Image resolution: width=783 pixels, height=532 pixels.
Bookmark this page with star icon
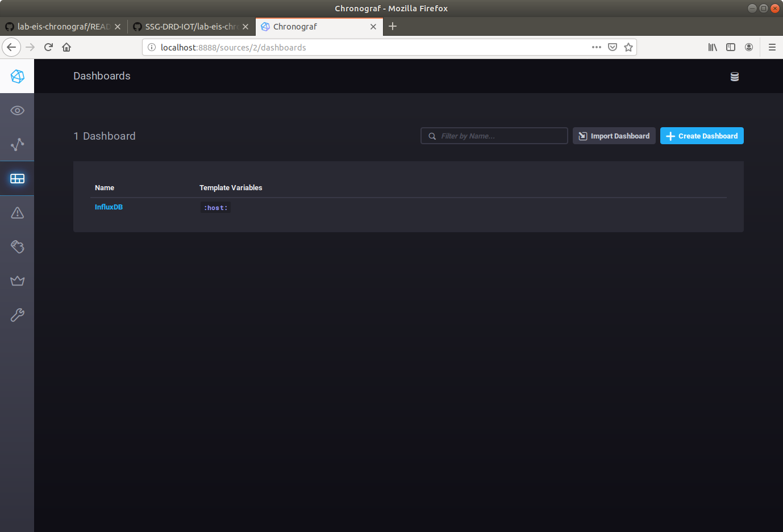[x=628, y=47]
